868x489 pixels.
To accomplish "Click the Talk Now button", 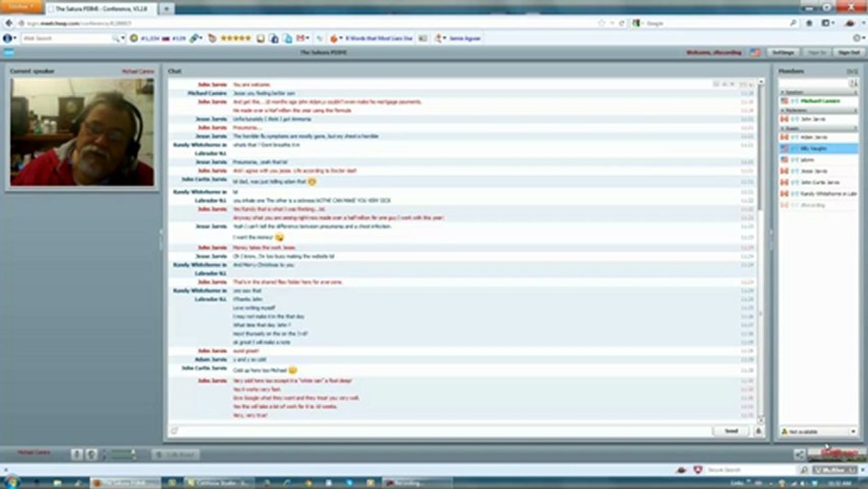I will pyautogui.click(x=176, y=454).
